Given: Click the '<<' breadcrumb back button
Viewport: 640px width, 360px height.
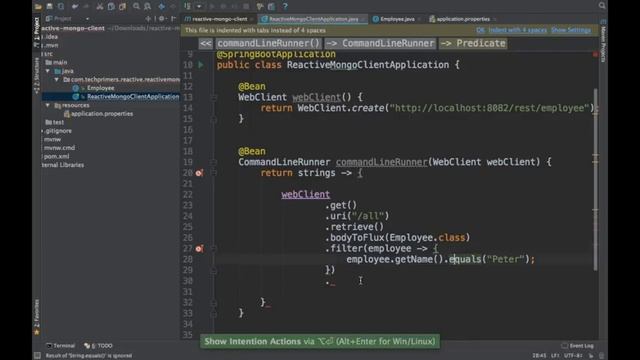Looking at the screenshot, I should pos(206,43).
